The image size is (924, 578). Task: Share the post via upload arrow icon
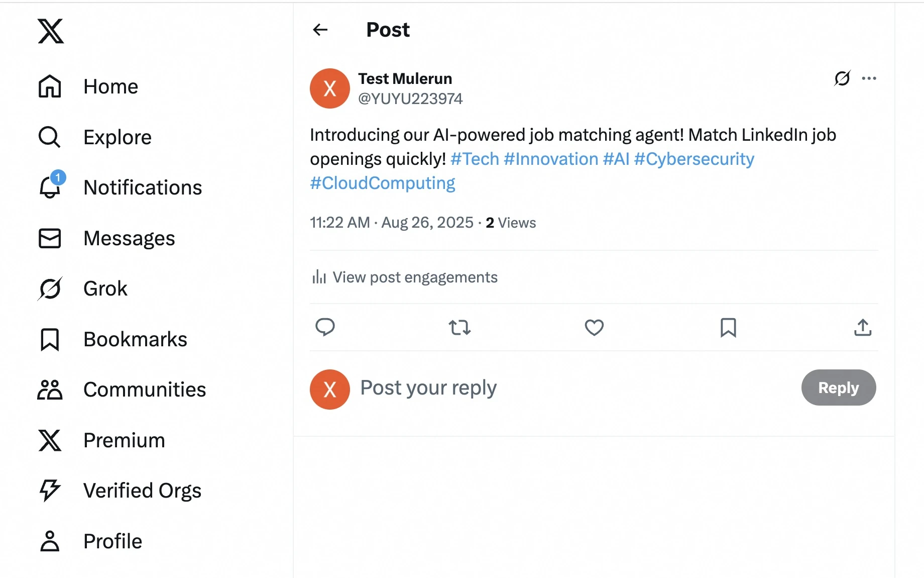click(x=863, y=328)
